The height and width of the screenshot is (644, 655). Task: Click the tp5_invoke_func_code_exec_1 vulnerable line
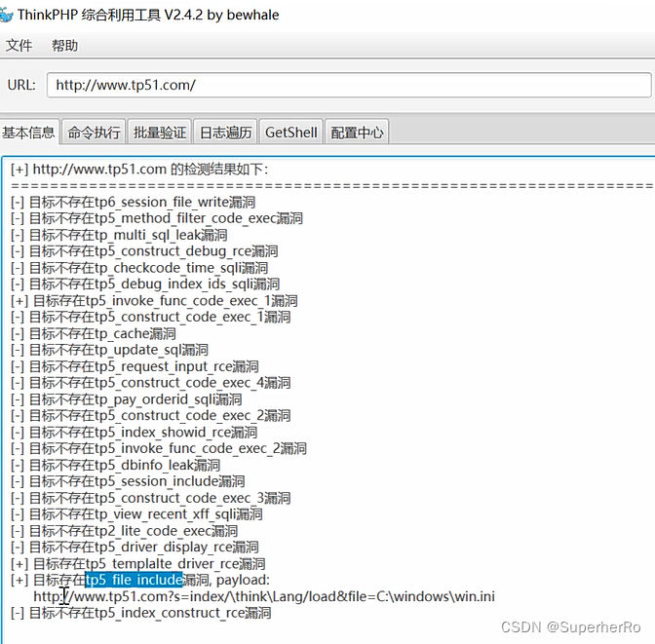tap(154, 301)
